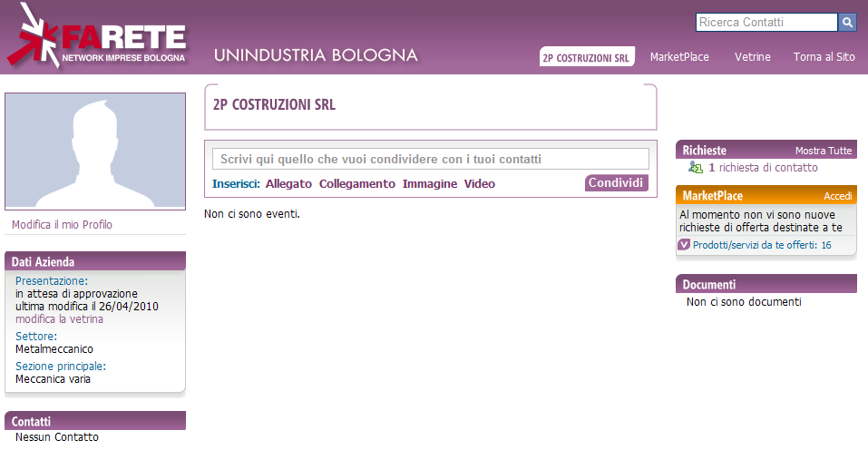Click the share text box for contacts
The width and height of the screenshot is (868, 450).
pyautogui.click(x=431, y=159)
